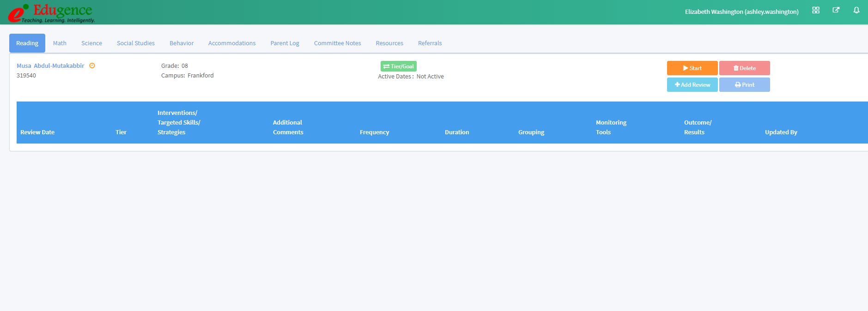The image size is (868, 311).
Task: Select the Science tab
Action: click(91, 43)
